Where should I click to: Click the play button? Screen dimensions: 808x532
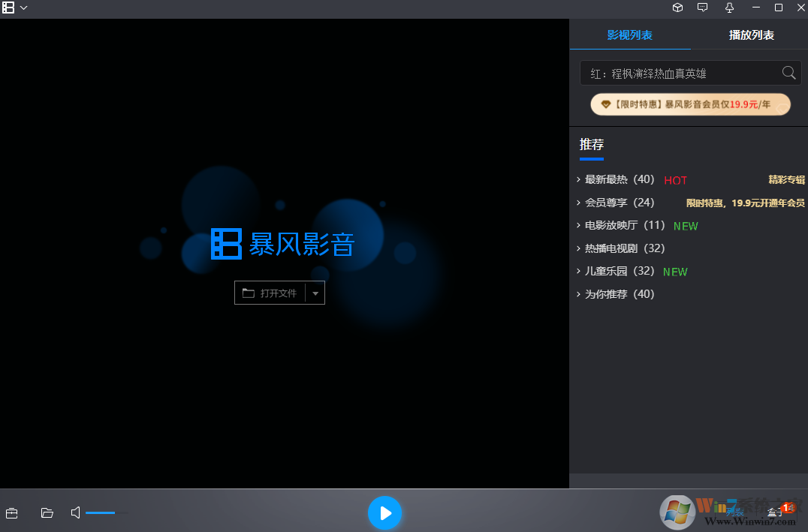click(x=385, y=513)
